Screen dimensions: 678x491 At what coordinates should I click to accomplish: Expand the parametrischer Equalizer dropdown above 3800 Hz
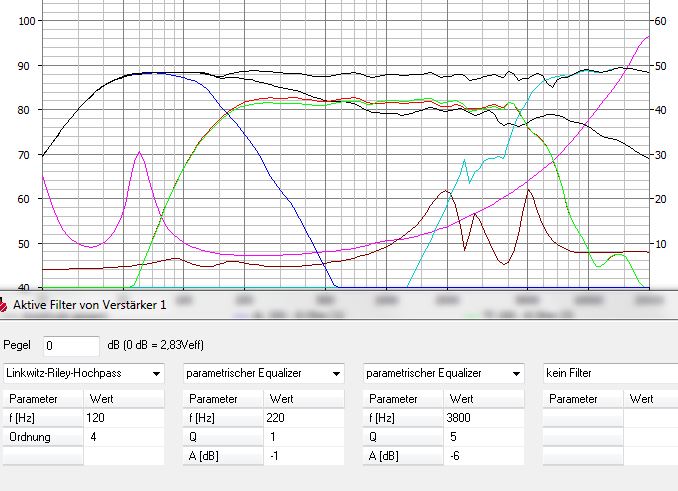[x=445, y=374]
